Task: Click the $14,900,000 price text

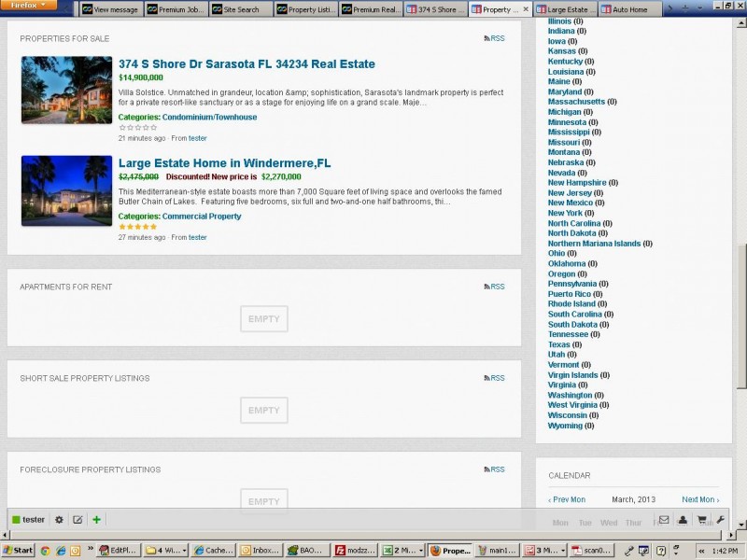Action: coord(141,77)
